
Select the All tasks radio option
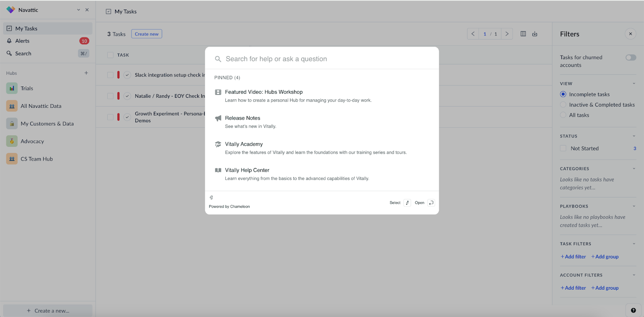point(563,115)
